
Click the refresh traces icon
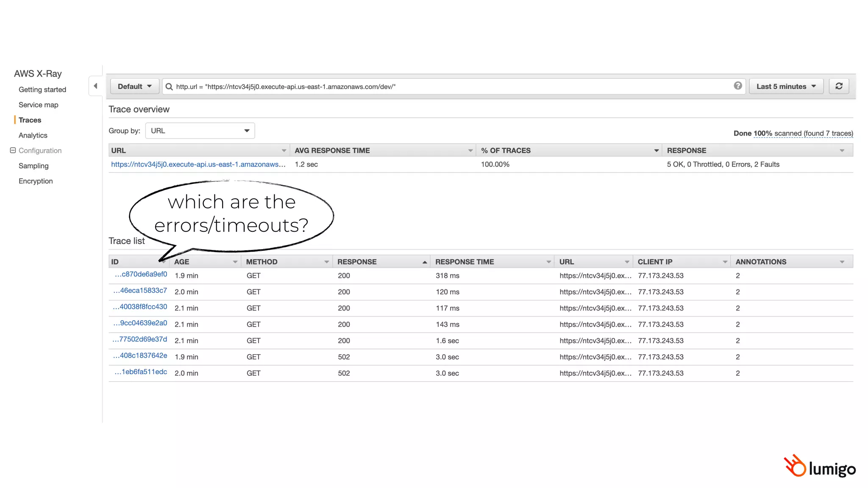pos(839,86)
